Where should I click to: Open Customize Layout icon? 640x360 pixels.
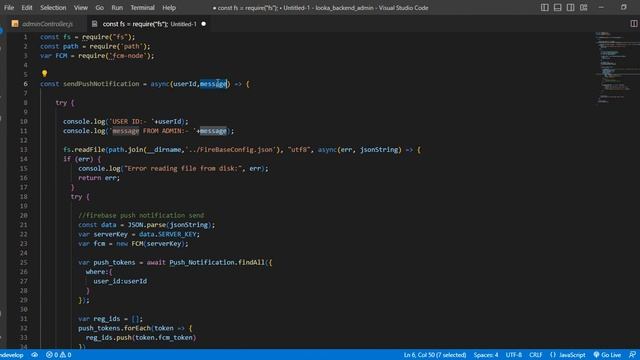(x=584, y=7)
